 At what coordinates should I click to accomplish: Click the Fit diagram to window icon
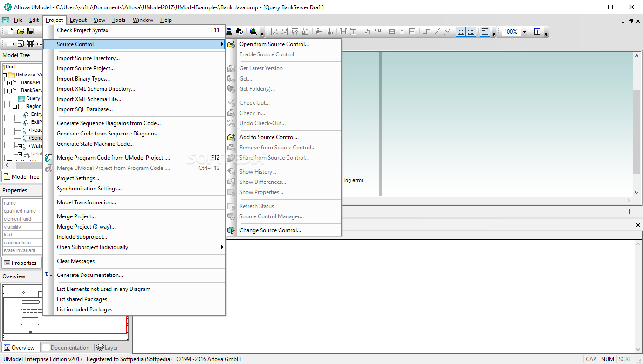click(537, 32)
